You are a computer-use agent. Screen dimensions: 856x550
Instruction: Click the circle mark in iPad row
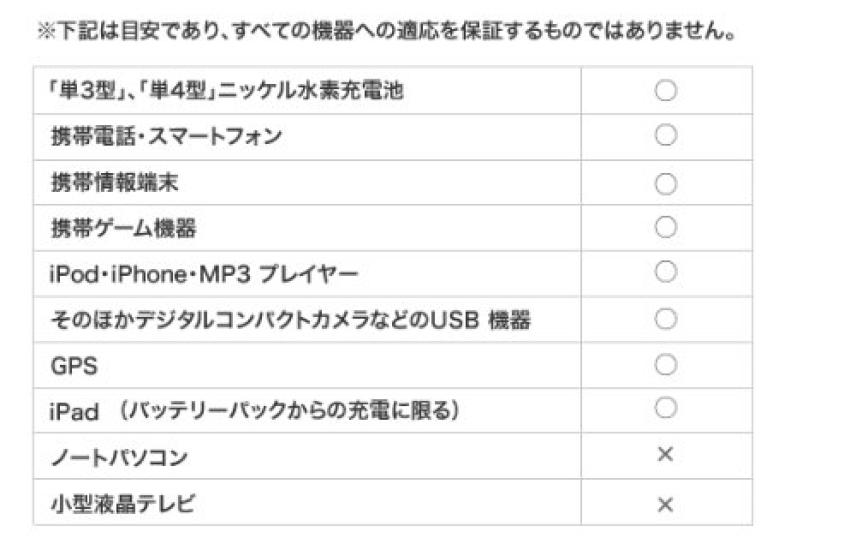pos(666,408)
